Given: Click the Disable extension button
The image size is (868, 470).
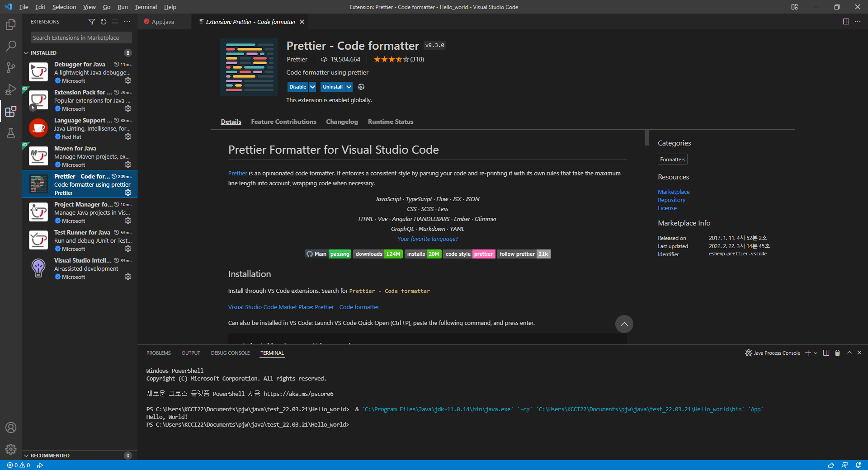Looking at the screenshot, I should click(x=298, y=87).
